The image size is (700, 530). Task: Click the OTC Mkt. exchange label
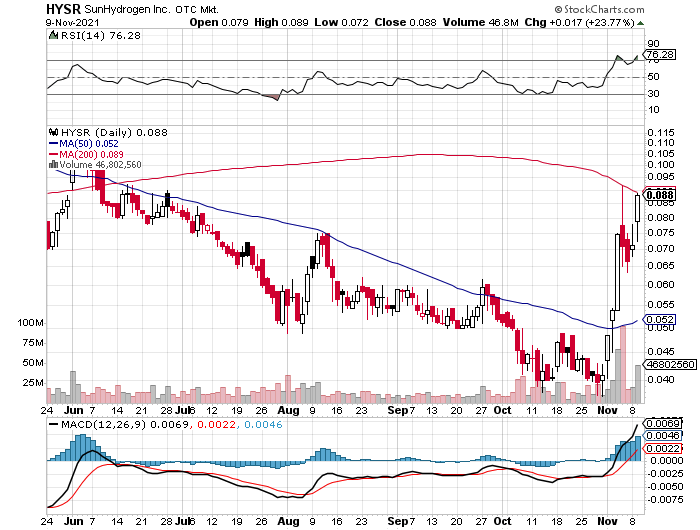click(x=197, y=9)
